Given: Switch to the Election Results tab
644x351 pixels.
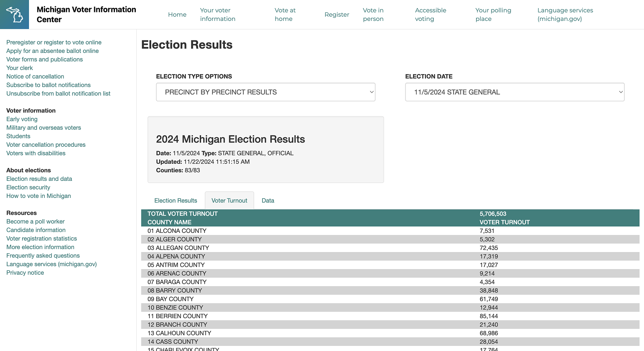Looking at the screenshot, I should 175,200.
